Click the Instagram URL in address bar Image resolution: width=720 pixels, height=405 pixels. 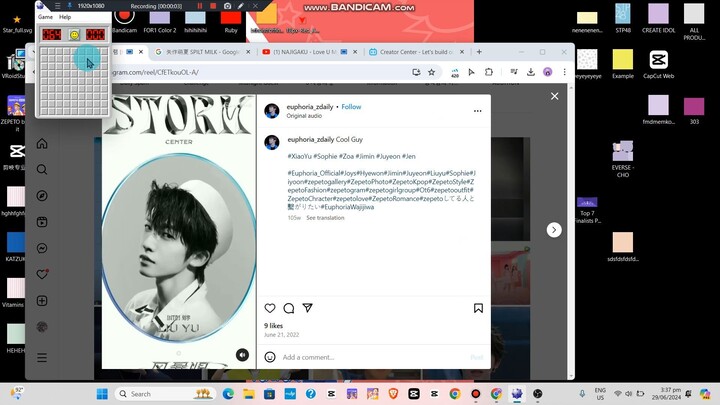pos(156,72)
